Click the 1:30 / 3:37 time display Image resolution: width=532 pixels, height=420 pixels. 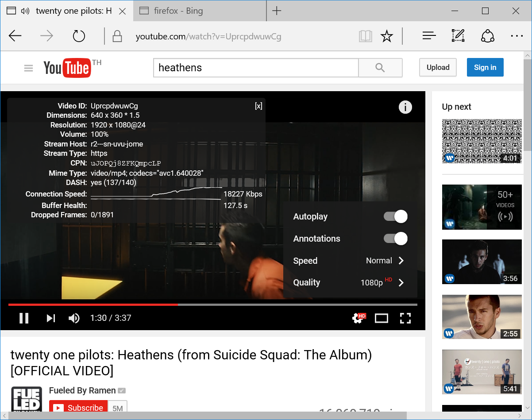tap(111, 318)
